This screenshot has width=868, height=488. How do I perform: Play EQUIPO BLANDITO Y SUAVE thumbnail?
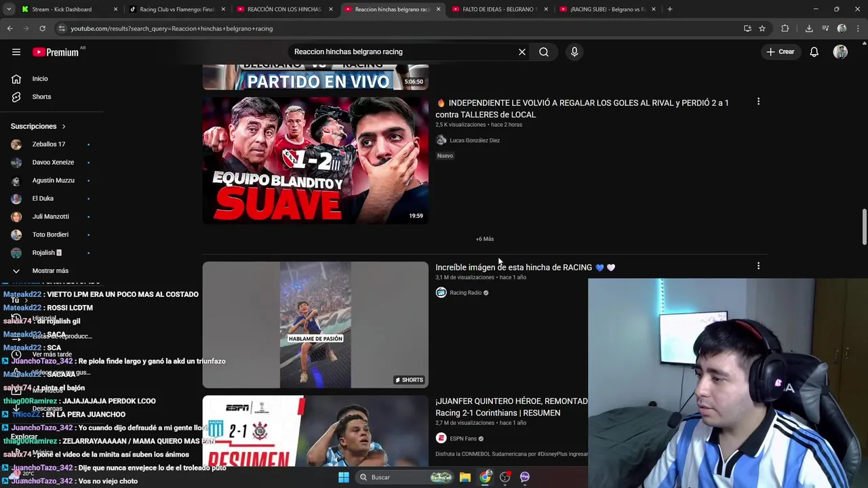[315, 160]
